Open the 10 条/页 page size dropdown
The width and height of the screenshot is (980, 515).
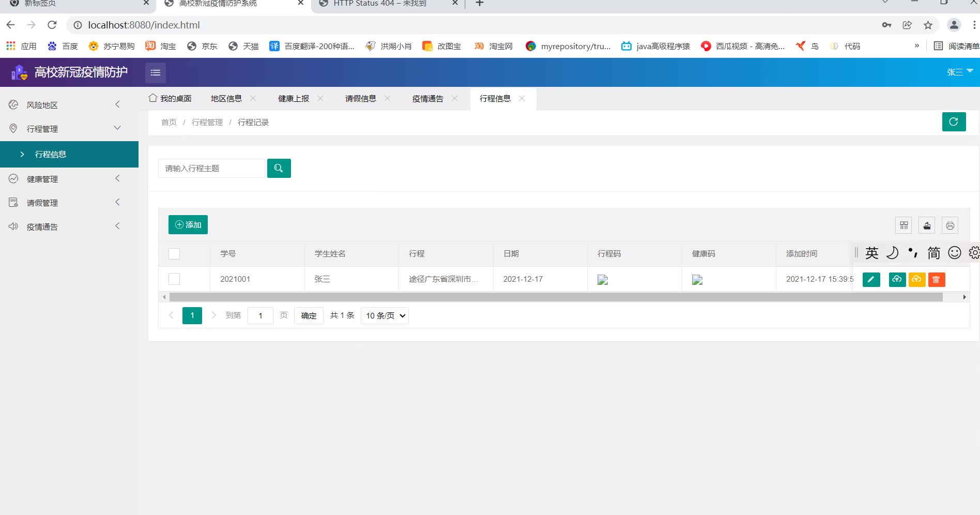click(385, 315)
